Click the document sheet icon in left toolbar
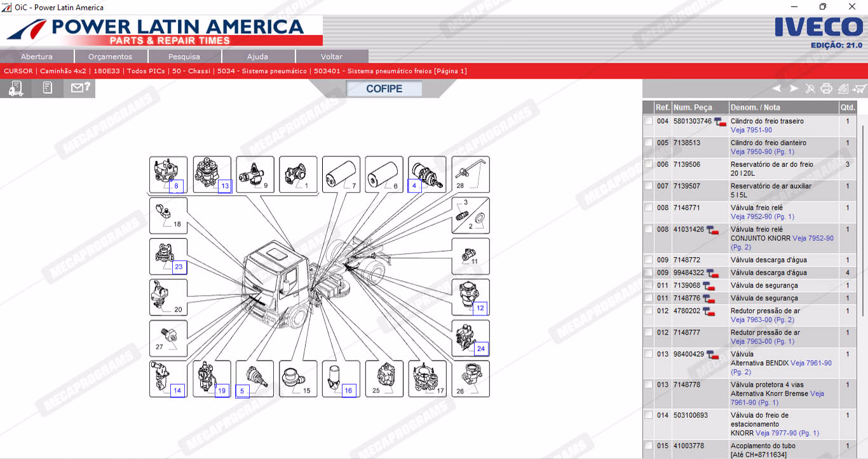The height and width of the screenshot is (459, 868). [x=48, y=88]
